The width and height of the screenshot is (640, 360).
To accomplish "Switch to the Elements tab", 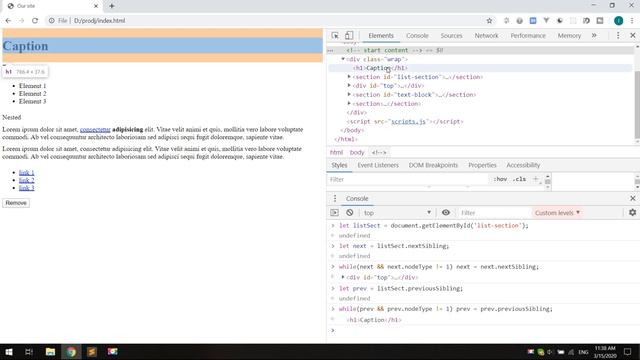I will [x=381, y=36].
